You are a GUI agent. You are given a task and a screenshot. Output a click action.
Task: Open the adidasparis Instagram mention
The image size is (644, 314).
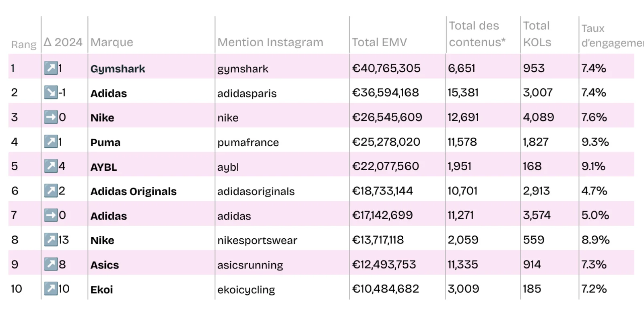coord(247,93)
